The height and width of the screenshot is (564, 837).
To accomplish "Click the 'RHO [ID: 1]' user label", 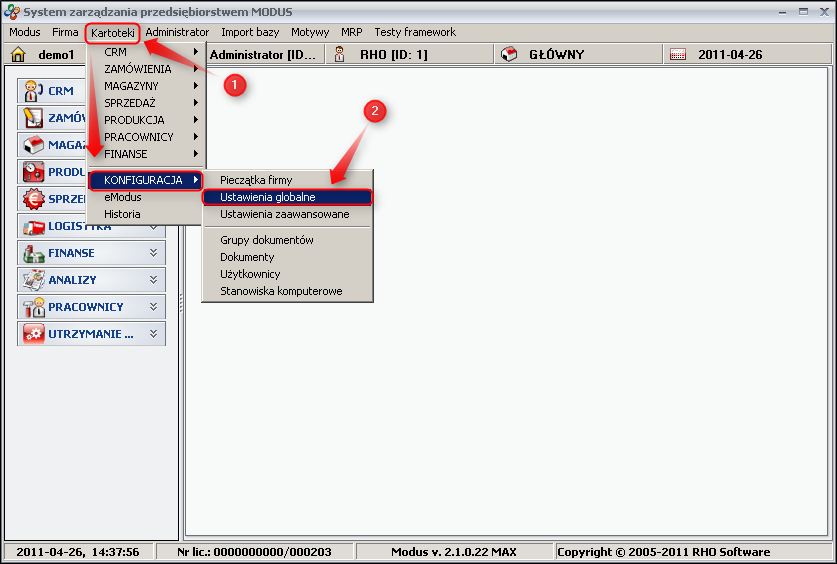I will [394, 54].
